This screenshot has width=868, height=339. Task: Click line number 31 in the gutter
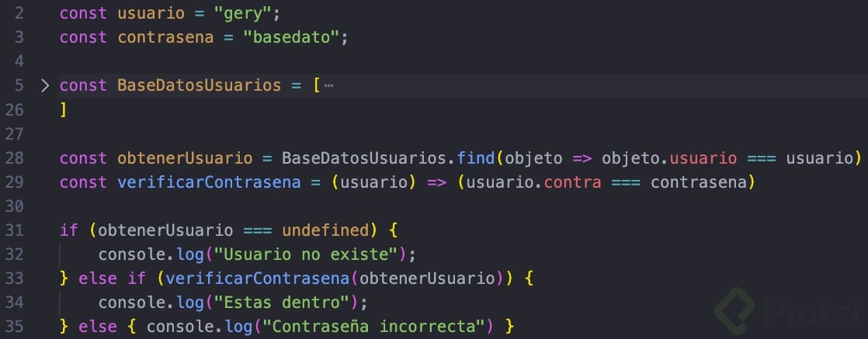tap(15, 230)
